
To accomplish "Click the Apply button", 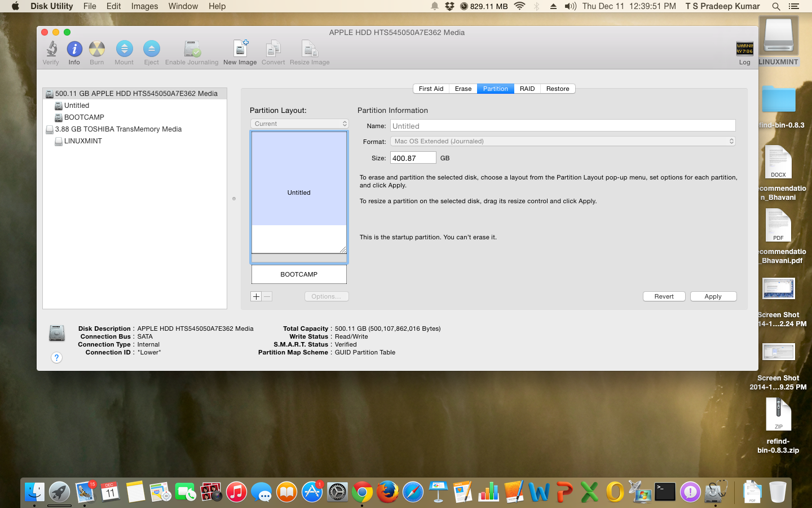I will [x=713, y=296].
